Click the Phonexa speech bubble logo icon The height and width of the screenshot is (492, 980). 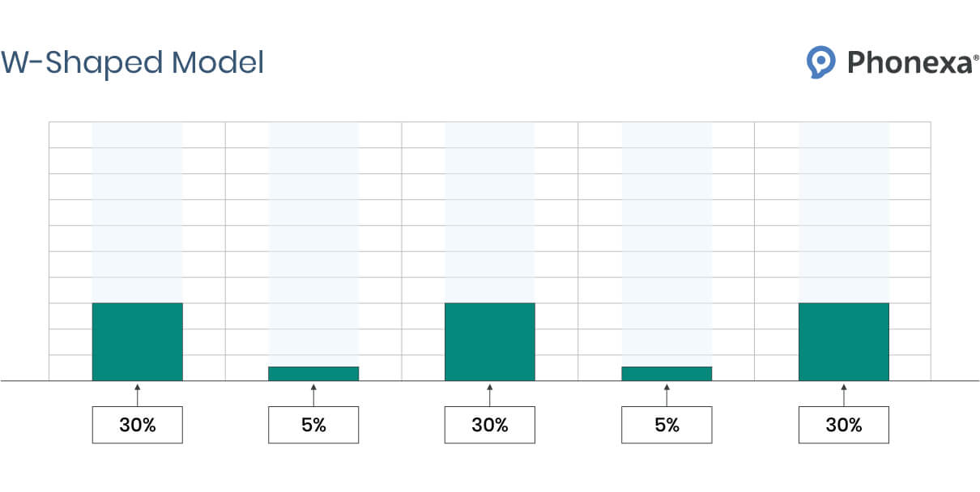(x=820, y=61)
